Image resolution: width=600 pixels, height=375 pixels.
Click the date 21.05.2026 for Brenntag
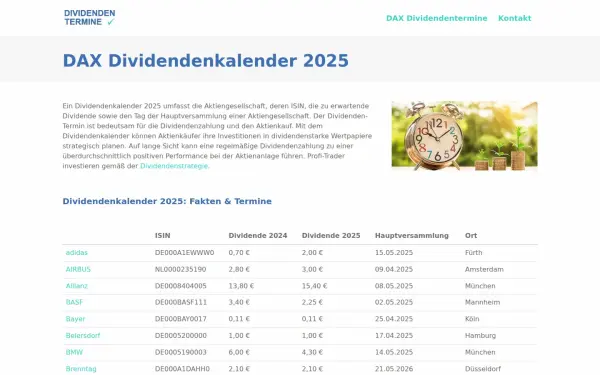[394, 369]
